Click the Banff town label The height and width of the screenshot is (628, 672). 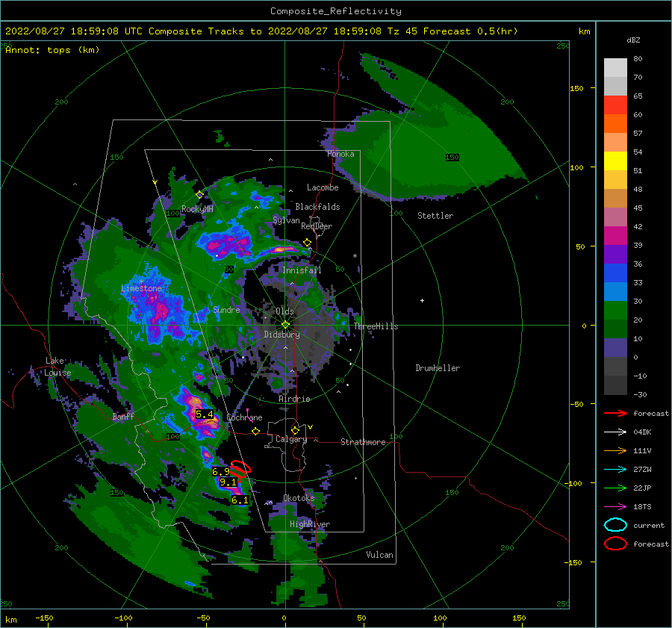[x=123, y=416]
